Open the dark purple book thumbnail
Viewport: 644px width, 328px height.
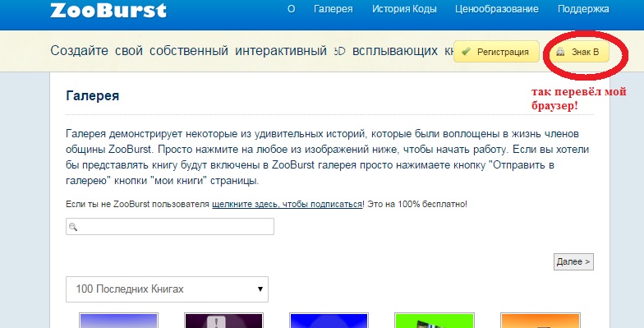pos(223,321)
